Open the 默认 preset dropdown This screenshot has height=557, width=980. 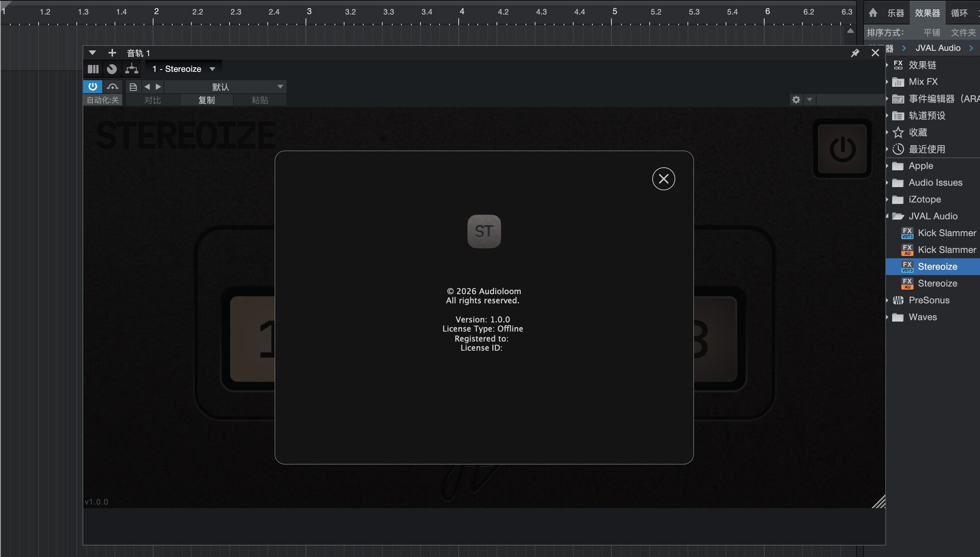pyautogui.click(x=225, y=87)
